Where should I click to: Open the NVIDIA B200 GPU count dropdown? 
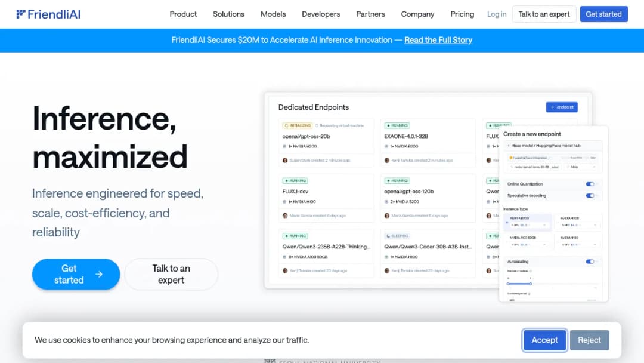529,225
